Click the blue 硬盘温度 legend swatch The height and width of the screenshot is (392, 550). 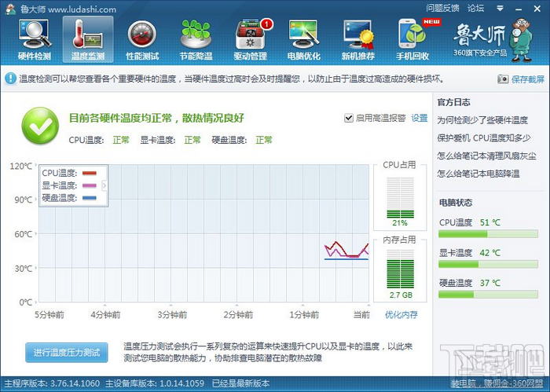point(89,198)
